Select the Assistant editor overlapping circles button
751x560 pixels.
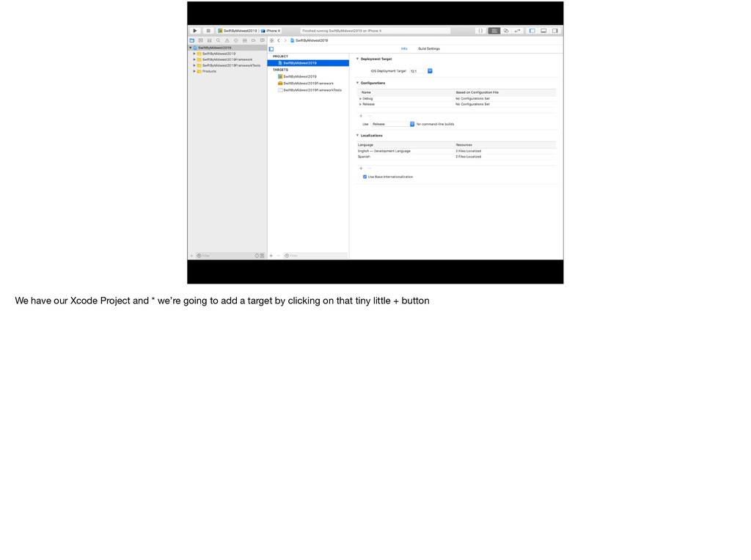coord(506,31)
